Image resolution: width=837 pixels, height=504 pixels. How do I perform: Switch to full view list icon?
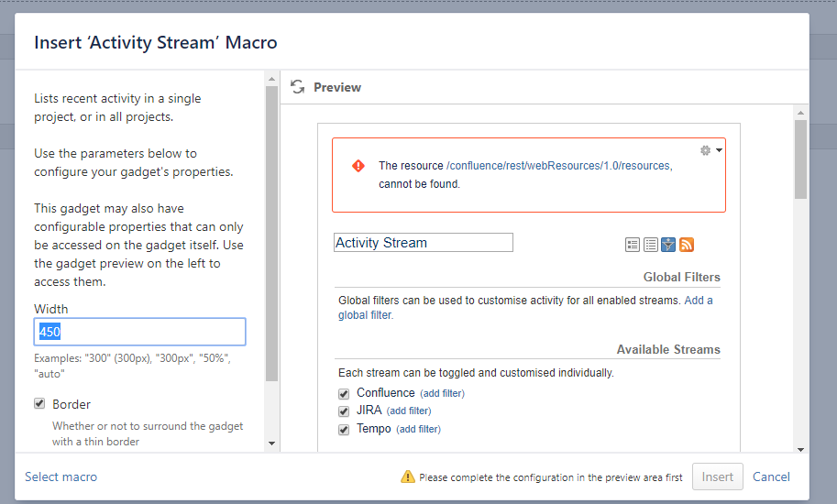633,245
